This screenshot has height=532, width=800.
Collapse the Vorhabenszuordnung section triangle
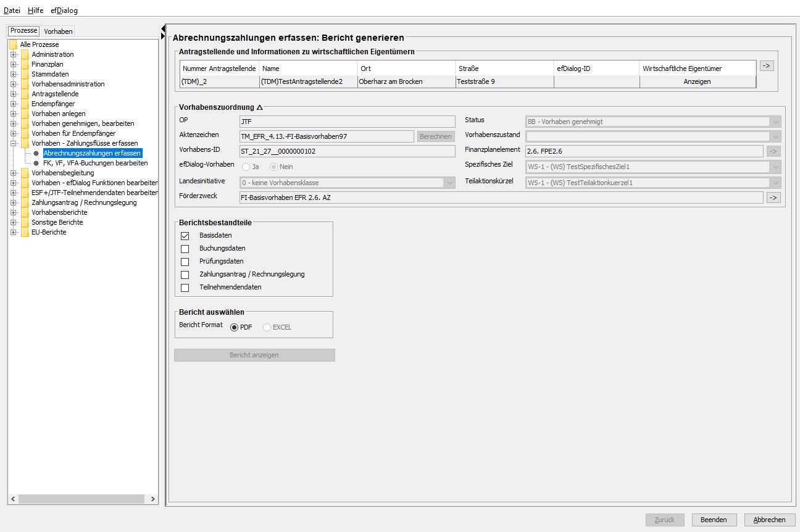(260, 107)
